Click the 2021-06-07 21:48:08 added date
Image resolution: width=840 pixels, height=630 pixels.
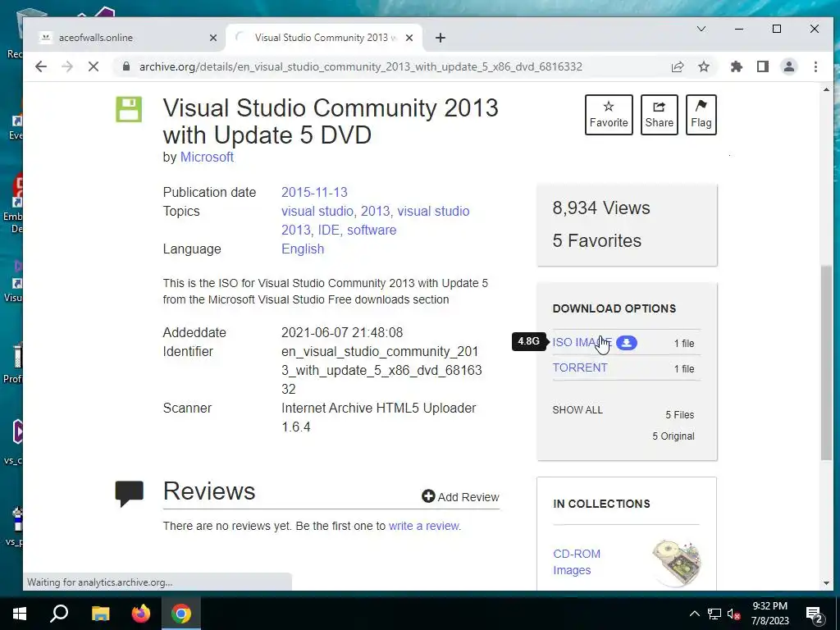click(x=342, y=333)
